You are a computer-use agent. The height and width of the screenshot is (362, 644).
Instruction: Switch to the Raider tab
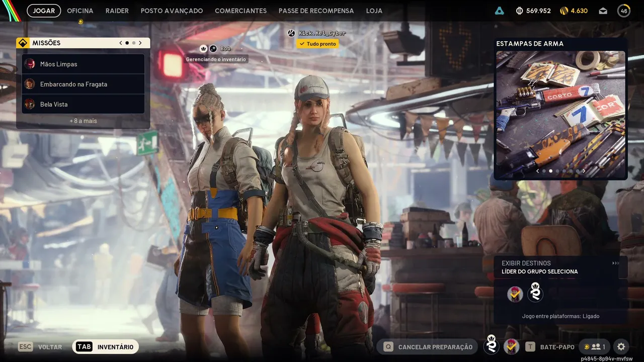tap(117, 11)
